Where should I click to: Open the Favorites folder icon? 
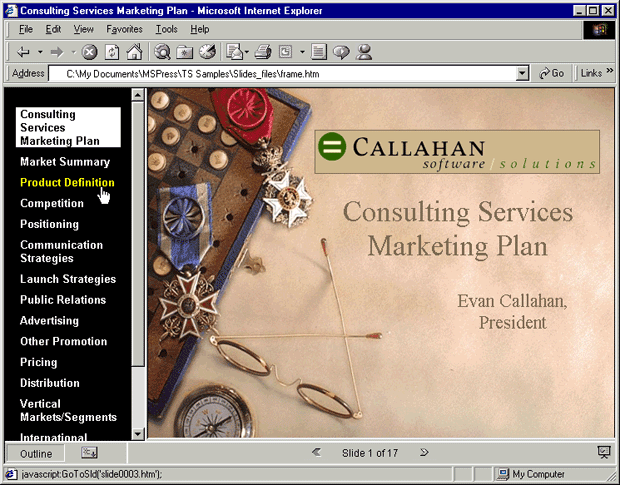185,51
